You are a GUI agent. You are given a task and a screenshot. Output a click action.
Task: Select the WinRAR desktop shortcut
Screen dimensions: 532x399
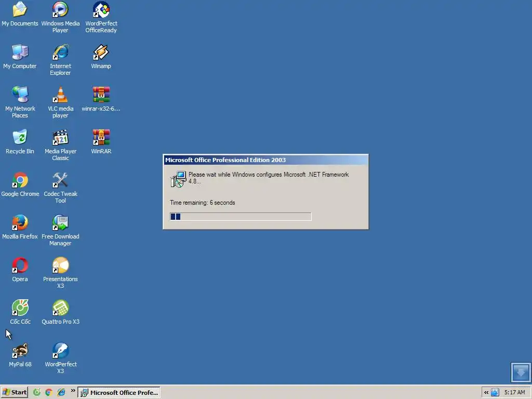pos(101,142)
